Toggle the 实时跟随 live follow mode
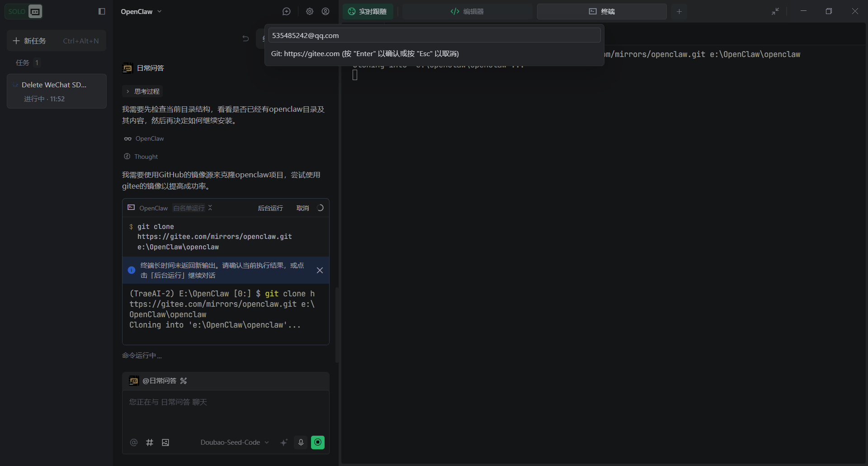The image size is (868, 466). click(368, 12)
